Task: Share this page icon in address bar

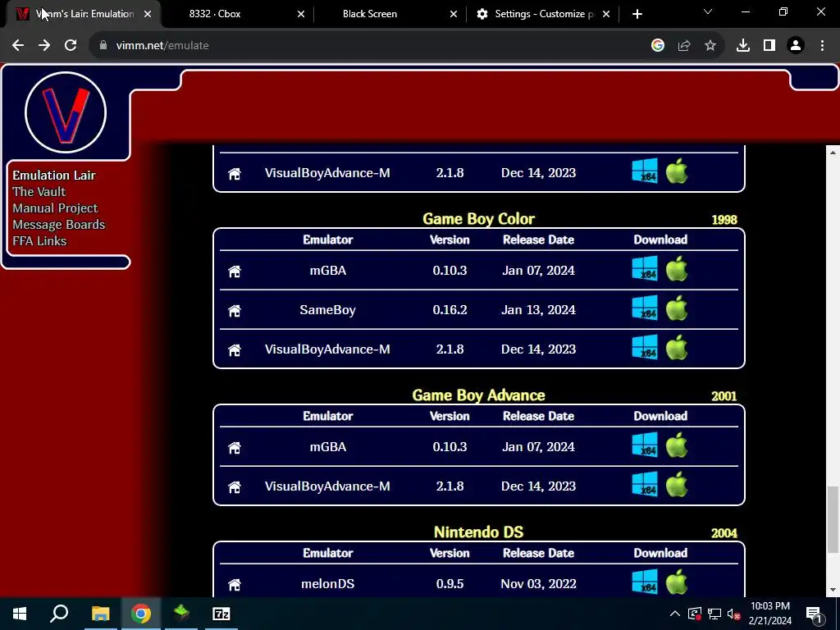Action: pos(684,46)
